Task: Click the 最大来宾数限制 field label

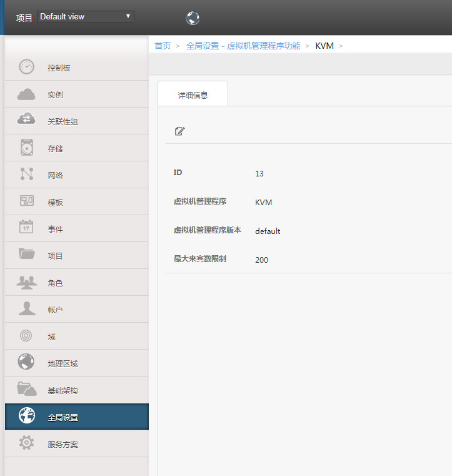Action: tap(200, 259)
